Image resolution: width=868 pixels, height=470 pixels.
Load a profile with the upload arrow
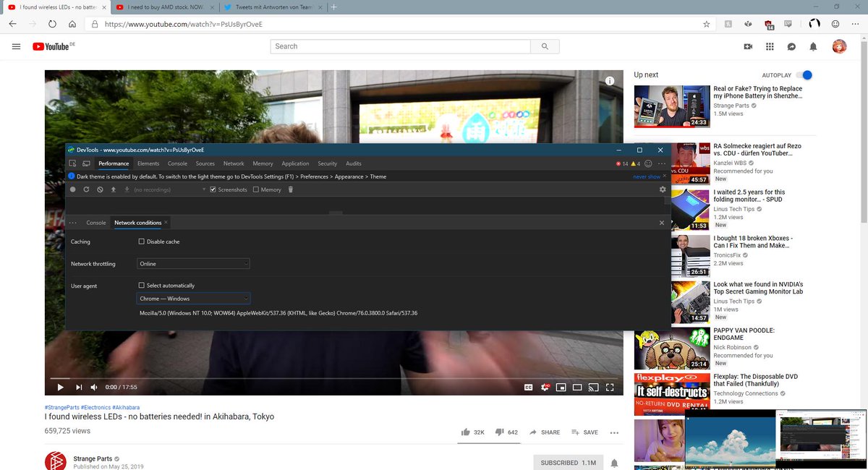[x=113, y=189]
